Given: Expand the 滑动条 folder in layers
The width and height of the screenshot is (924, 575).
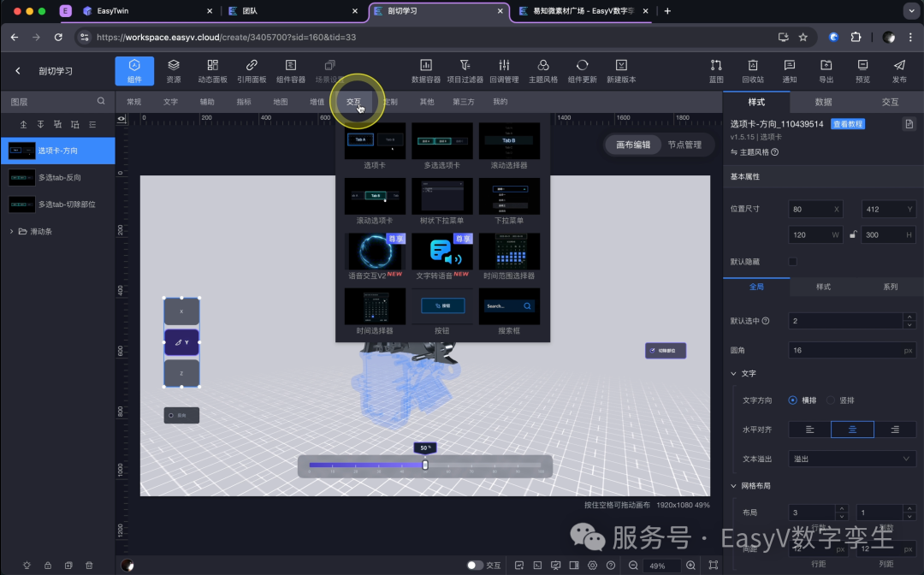Looking at the screenshot, I should (x=11, y=232).
